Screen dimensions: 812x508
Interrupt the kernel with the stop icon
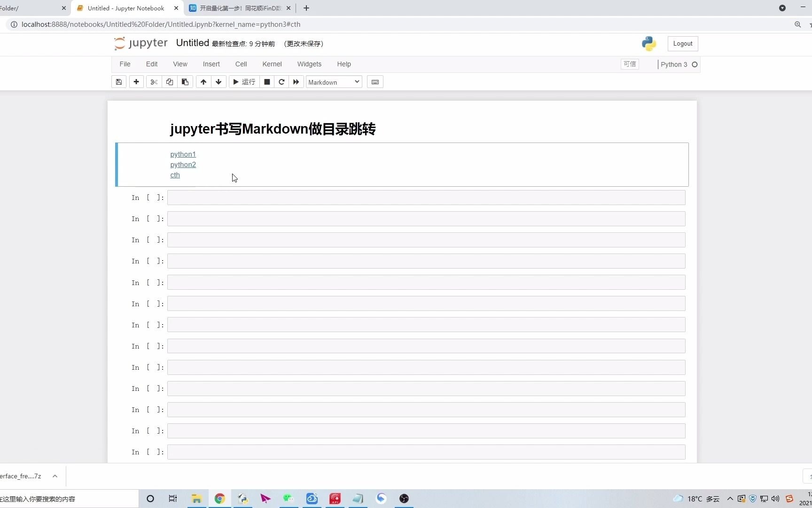267,82
